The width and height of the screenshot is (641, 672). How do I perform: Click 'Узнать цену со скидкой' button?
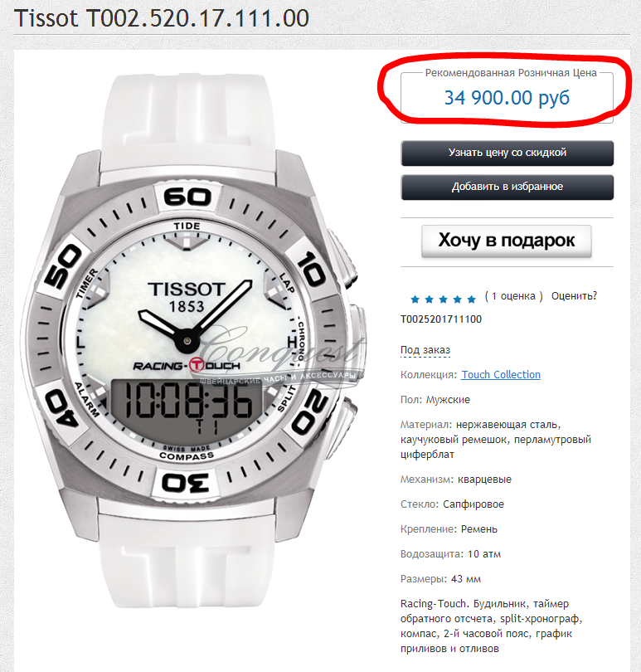[x=507, y=153]
